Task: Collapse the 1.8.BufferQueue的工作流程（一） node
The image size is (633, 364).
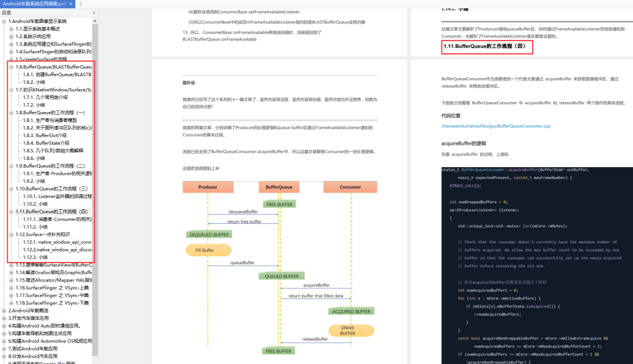Action: 11,113
